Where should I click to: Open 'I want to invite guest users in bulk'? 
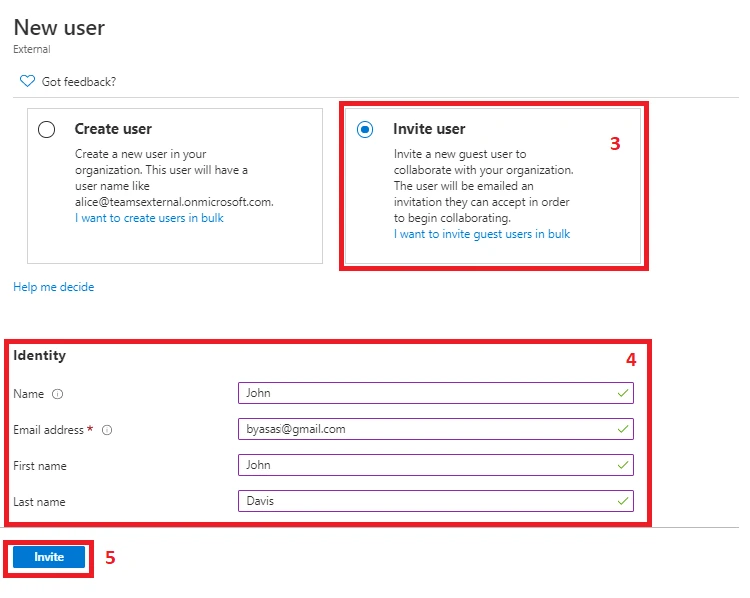[x=482, y=233]
